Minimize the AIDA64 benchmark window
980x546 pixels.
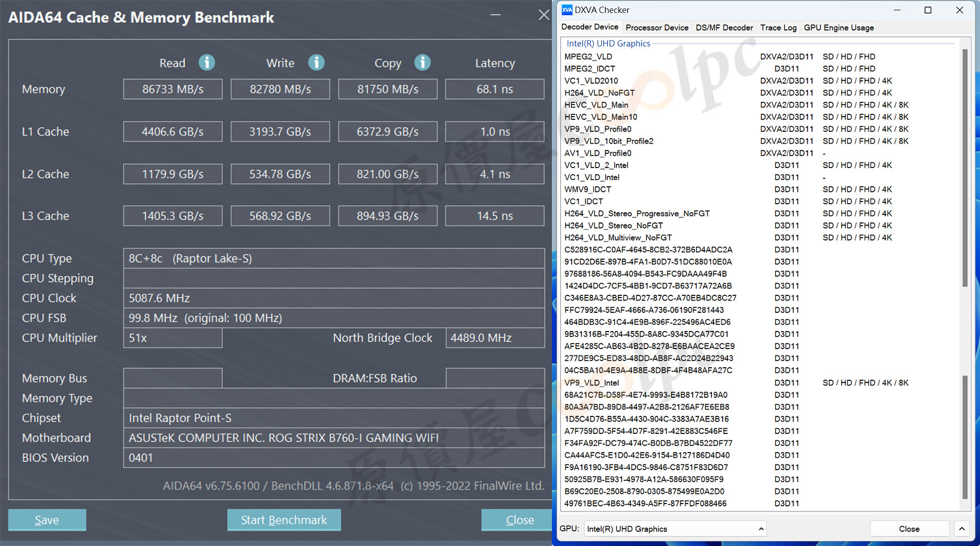[495, 15]
